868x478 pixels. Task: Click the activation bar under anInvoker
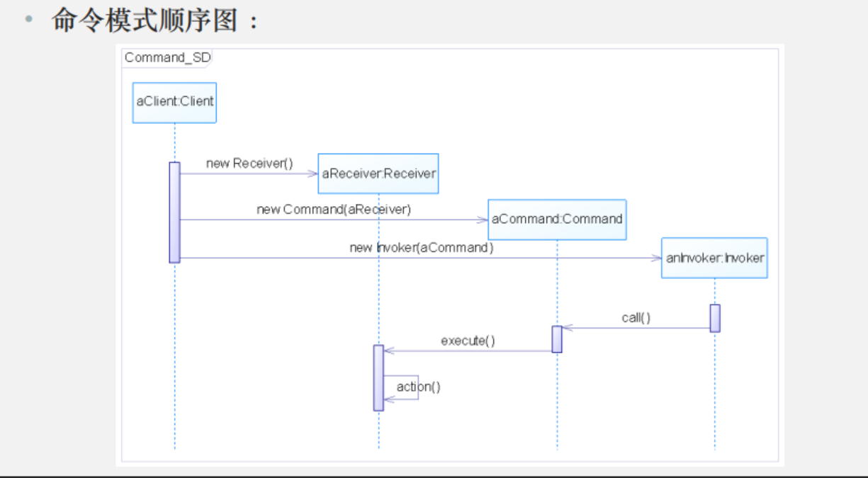click(x=715, y=318)
